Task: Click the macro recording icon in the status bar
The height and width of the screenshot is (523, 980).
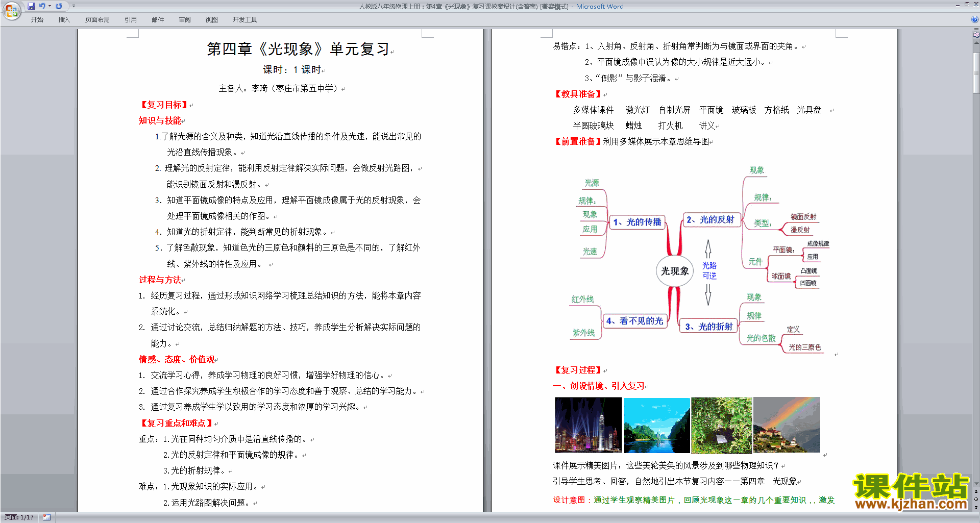Action: [47, 517]
